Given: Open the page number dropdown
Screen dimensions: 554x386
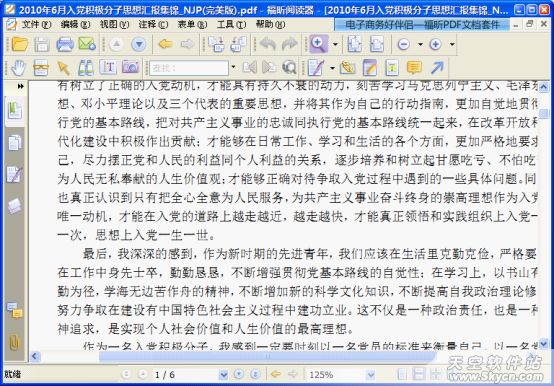Looking at the screenshot, I should coord(223,374).
